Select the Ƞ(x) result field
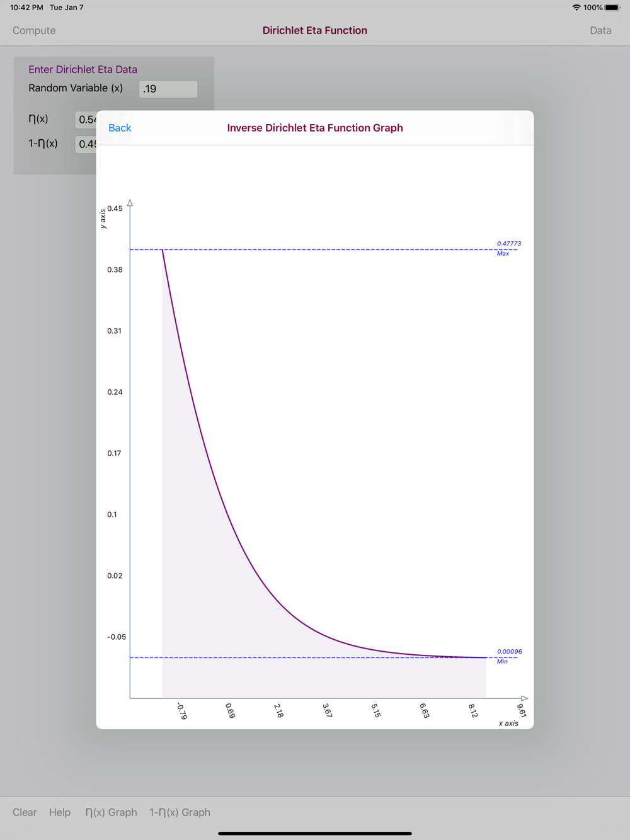 (86, 120)
